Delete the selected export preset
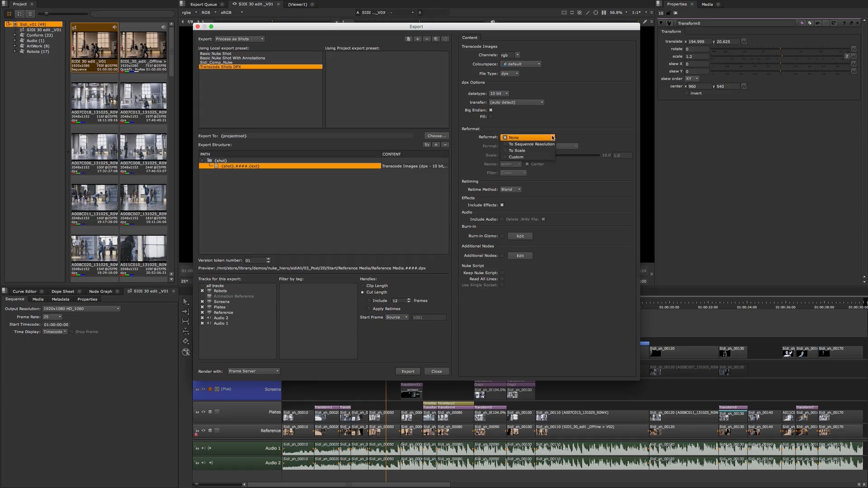The image size is (868, 488). tap(427, 39)
